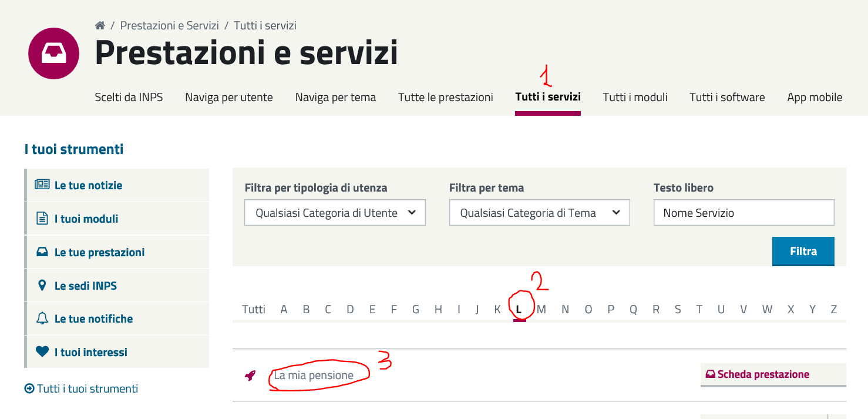
Task: Open the Filtra per tipologia di utenza dropdown
Action: (335, 213)
